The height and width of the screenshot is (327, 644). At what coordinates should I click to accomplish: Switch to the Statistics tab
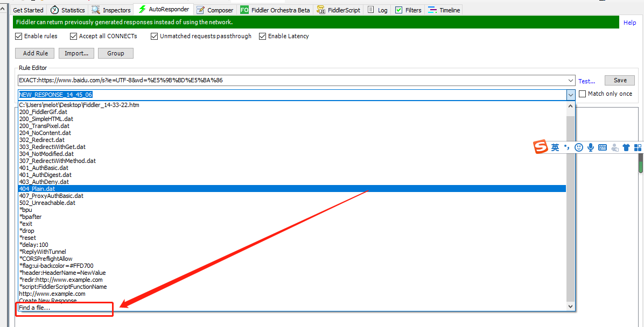[x=68, y=10]
